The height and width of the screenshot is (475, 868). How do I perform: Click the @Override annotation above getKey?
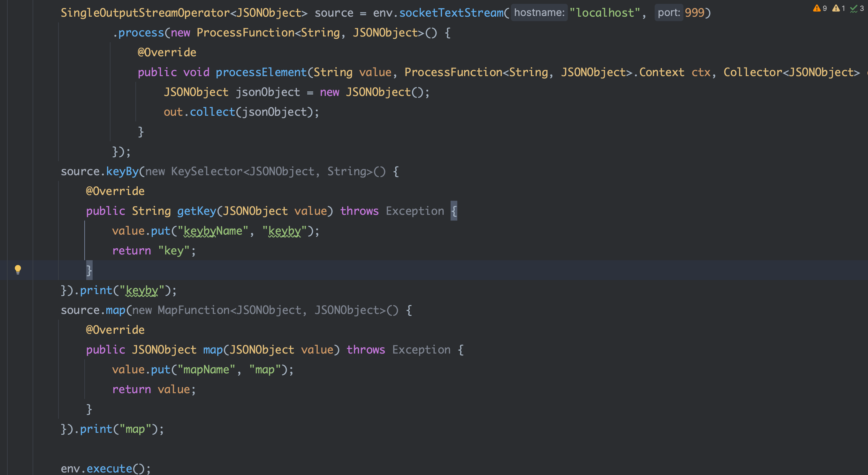pos(115,191)
